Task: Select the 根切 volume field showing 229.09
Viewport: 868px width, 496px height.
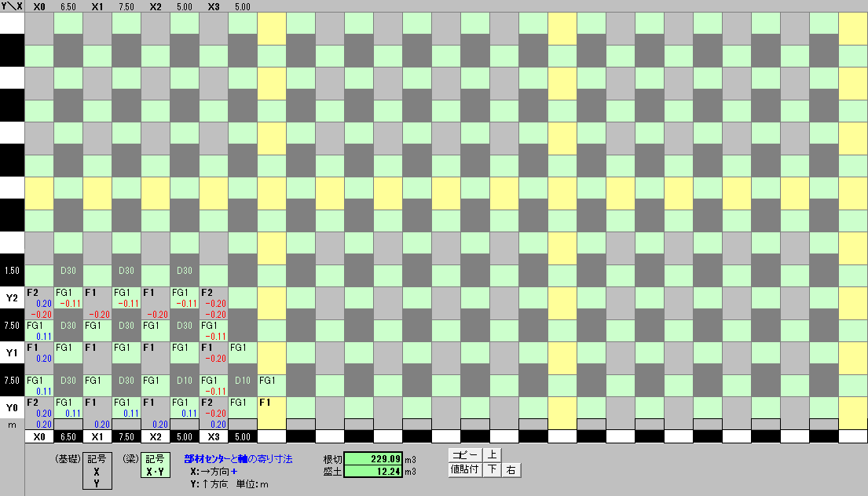Action: (372, 458)
